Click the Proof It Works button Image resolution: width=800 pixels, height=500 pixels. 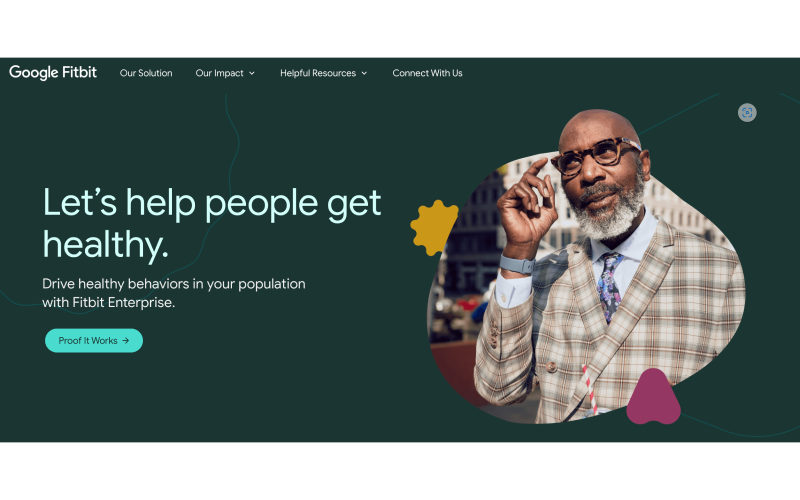94,340
